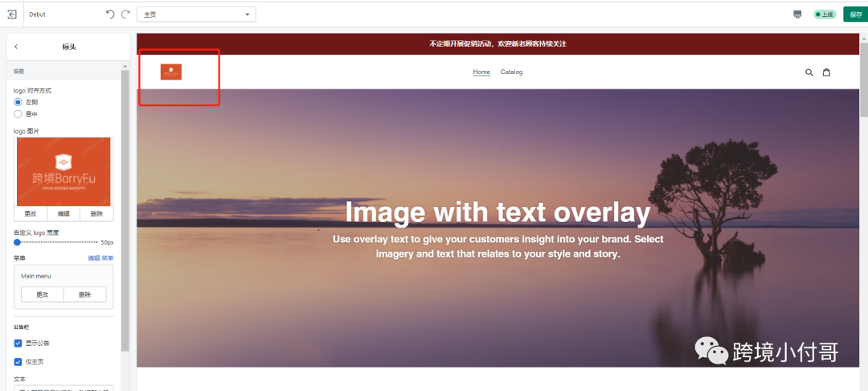Open the shopping bag cart icon
The height and width of the screenshot is (391, 868).
(826, 72)
